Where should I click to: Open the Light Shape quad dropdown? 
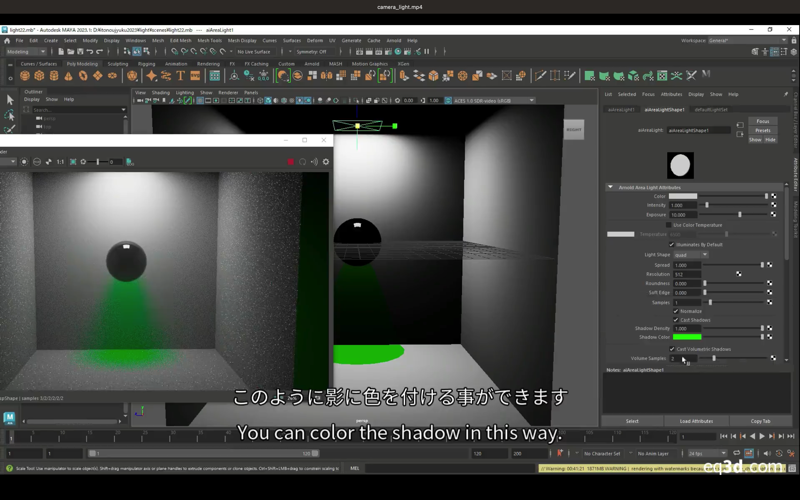point(690,255)
